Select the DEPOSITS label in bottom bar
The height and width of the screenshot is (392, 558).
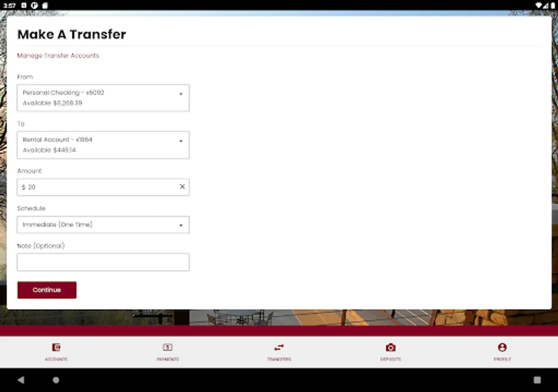[391, 359]
